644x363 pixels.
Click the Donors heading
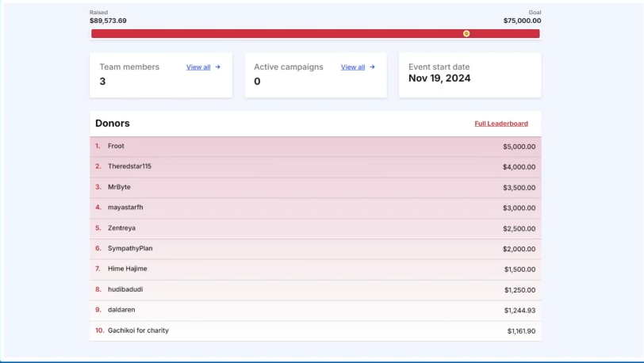[x=113, y=123]
